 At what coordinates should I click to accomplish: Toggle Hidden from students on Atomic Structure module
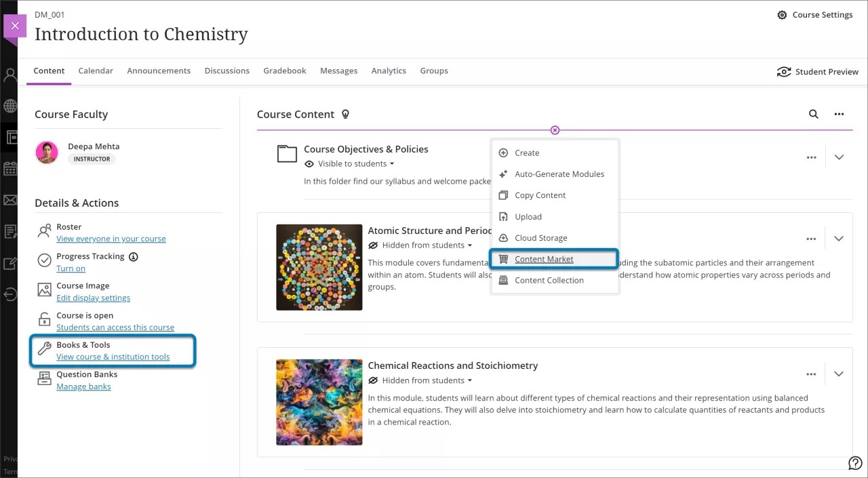point(420,245)
